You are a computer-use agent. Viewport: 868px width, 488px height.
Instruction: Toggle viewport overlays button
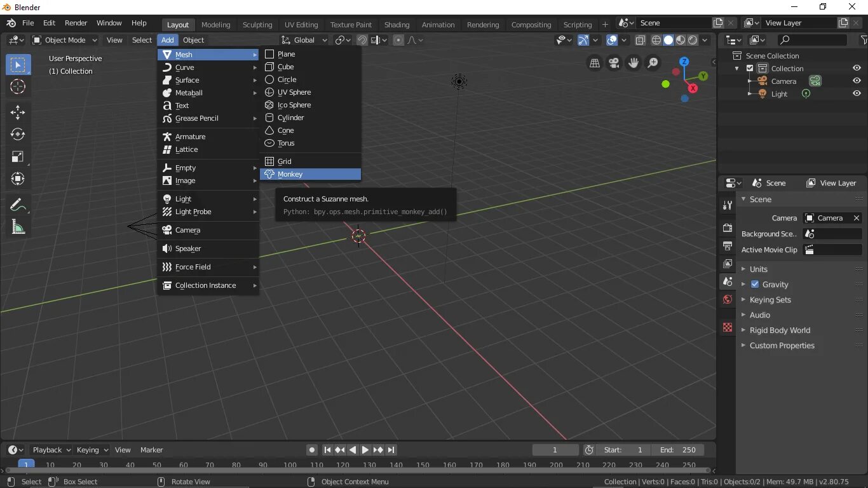click(x=612, y=40)
